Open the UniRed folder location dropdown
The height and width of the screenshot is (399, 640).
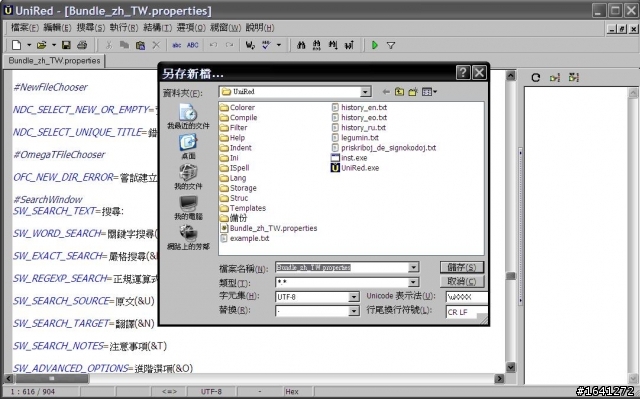[x=366, y=92]
